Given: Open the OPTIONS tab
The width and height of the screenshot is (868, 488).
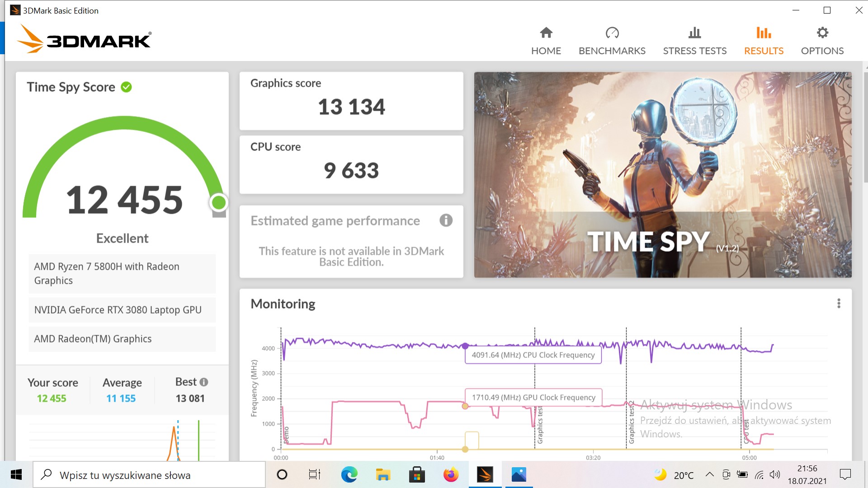Looking at the screenshot, I should (x=822, y=41).
